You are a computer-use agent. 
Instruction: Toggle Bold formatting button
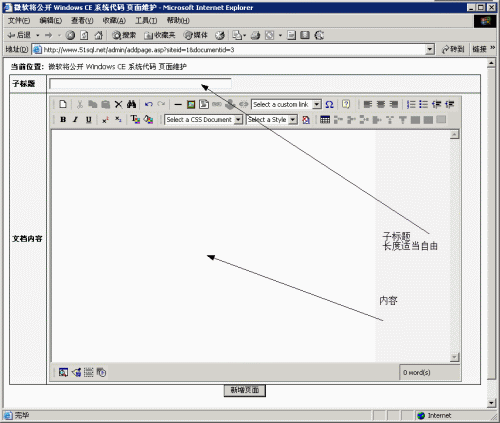point(63,119)
